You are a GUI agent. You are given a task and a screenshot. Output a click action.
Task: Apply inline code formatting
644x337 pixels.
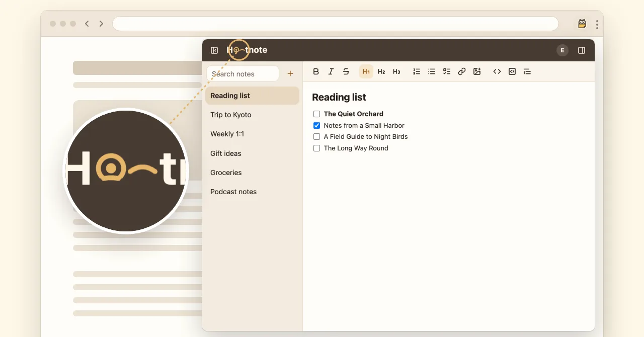[x=497, y=71]
